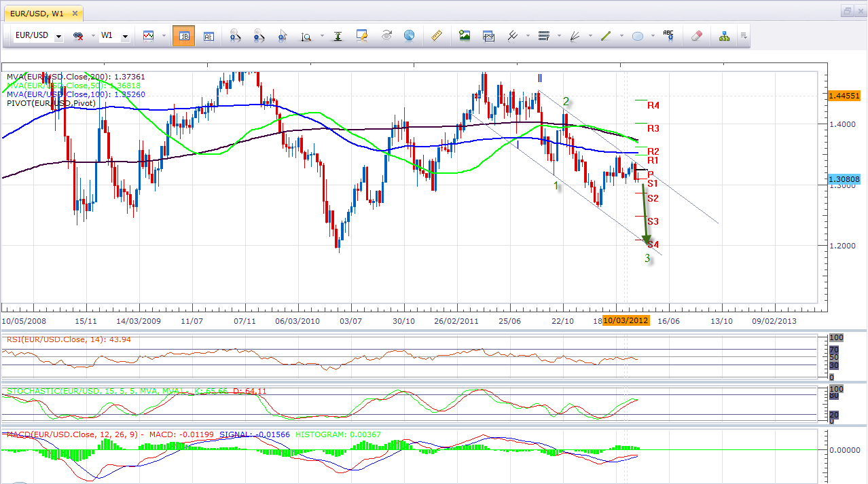Select the ruler measure tool
868x484 pixels.
point(437,36)
